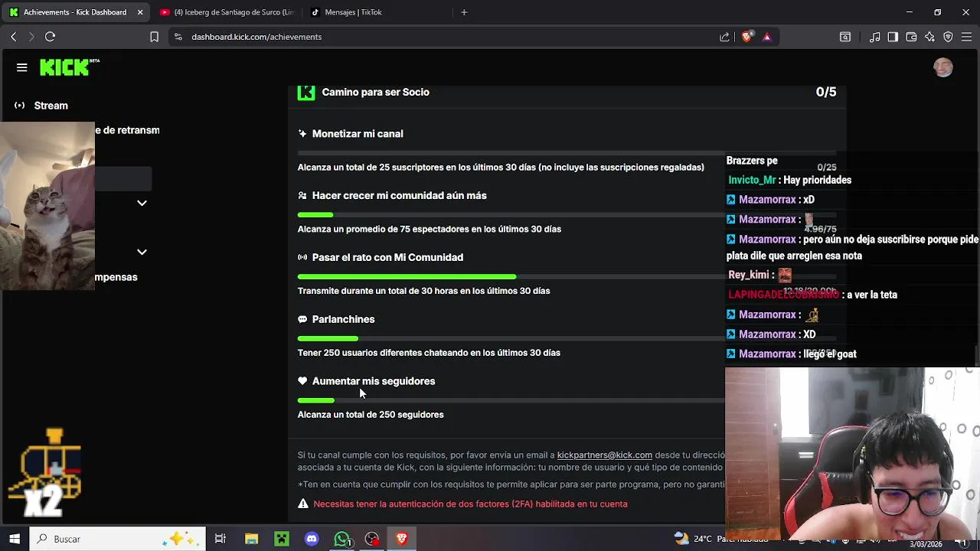Expand the upper sidebar chevron
Viewport: 980px width, 551px height.
pos(142,203)
